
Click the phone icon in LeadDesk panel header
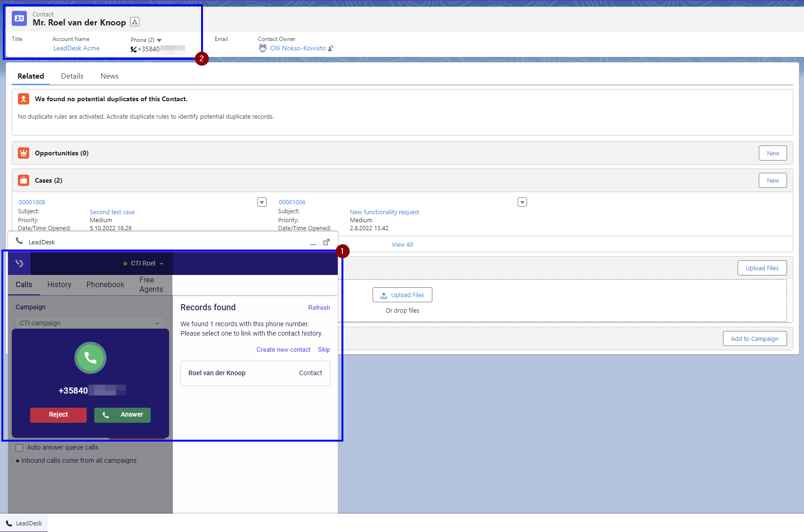19,241
